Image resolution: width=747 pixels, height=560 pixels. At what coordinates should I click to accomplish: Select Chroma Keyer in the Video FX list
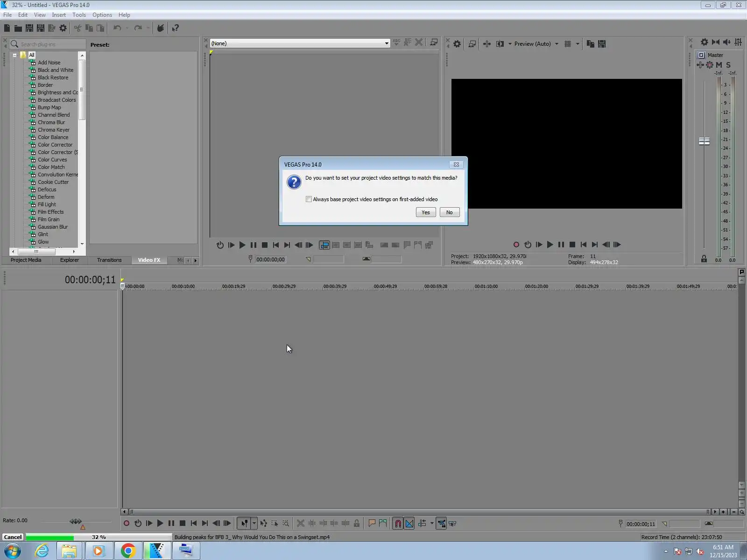tap(54, 130)
